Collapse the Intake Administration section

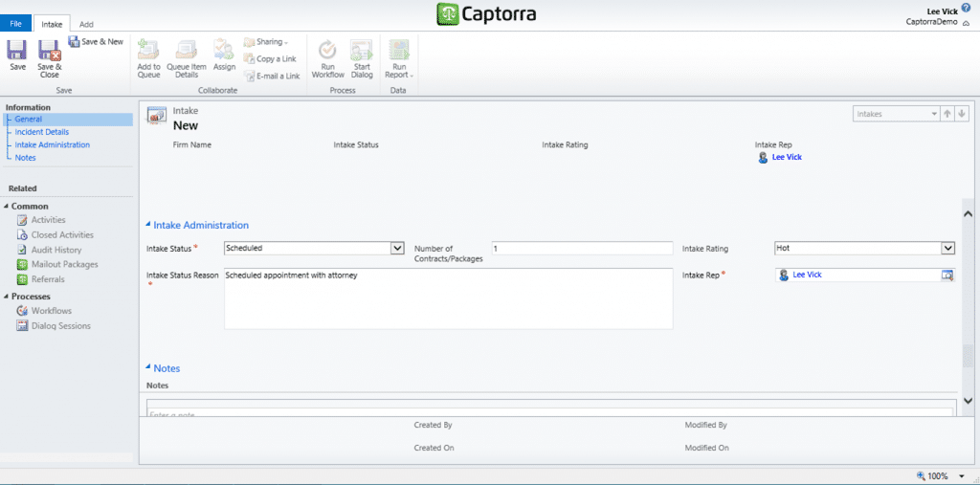click(x=148, y=225)
